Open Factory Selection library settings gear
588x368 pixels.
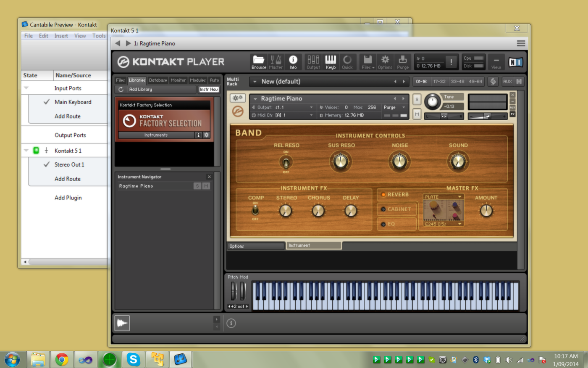pos(206,135)
